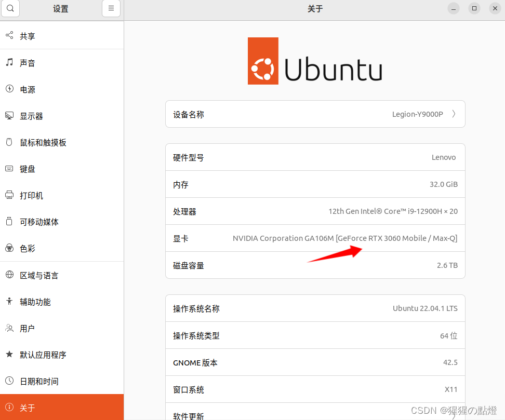Close the Settings window
505x420 pixels.
pos(495,8)
